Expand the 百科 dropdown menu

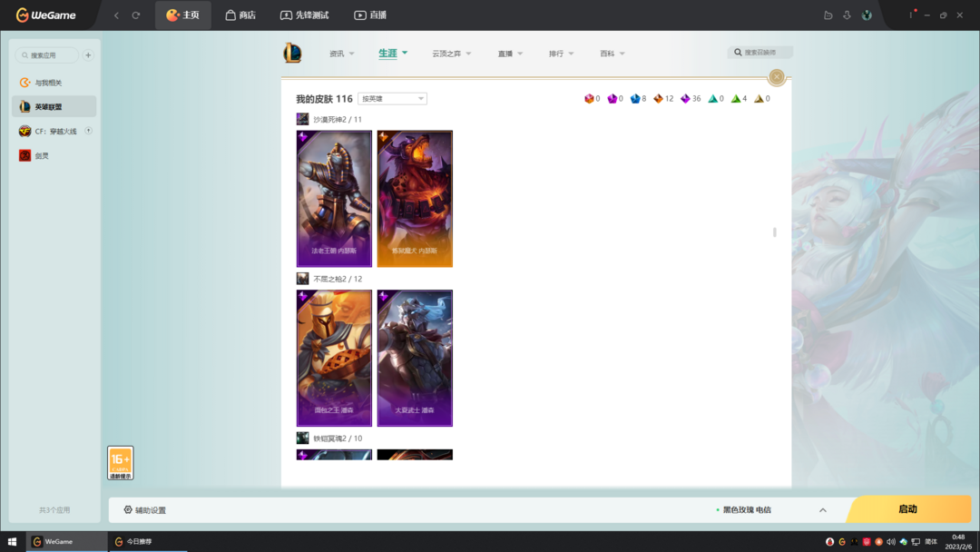[x=612, y=54]
